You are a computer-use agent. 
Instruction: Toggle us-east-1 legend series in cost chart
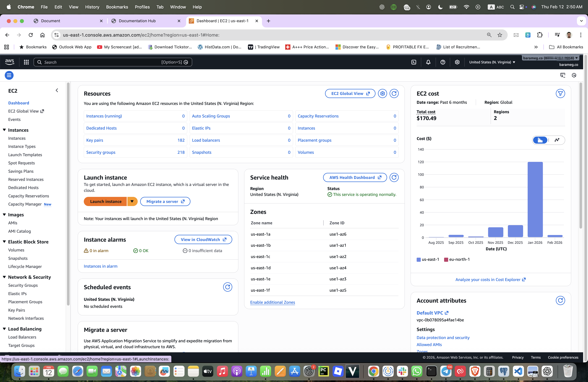click(428, 259)
